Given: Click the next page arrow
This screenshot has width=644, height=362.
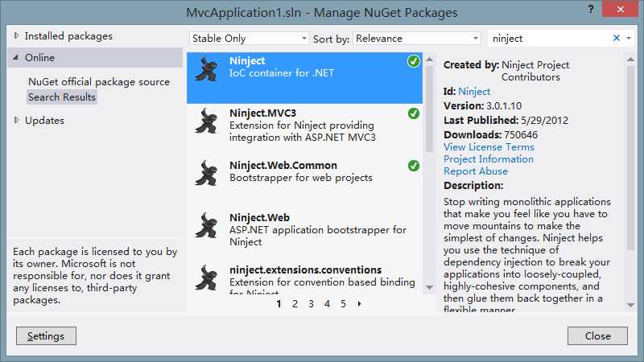Looking at the screenshot, I should pyautogui.click(x=359, y=304).
